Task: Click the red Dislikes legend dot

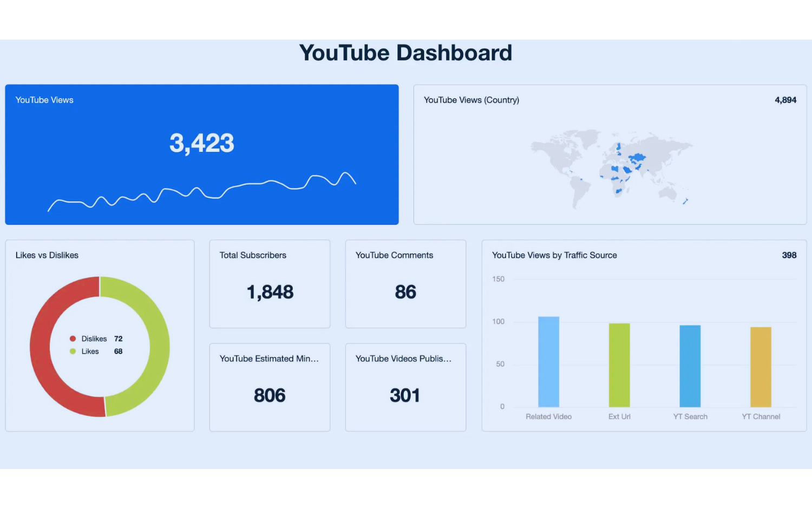Action: click(x=73, y=338)
